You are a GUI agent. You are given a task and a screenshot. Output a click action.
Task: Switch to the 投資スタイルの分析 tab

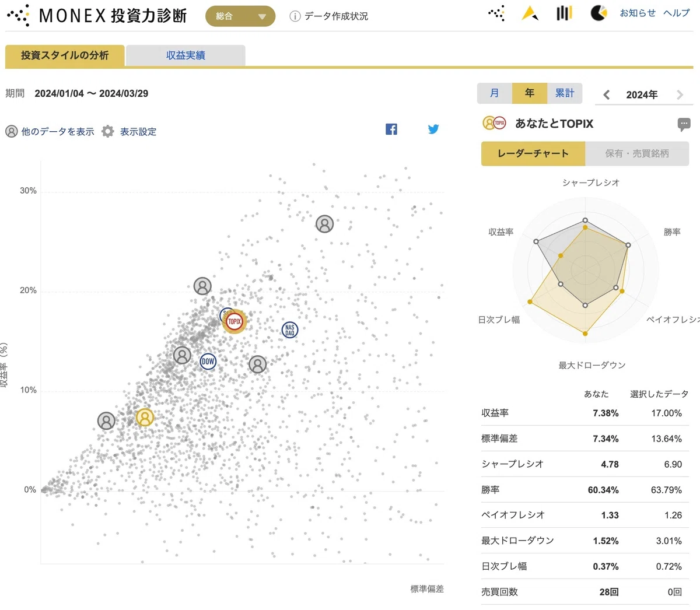(65, 55)
